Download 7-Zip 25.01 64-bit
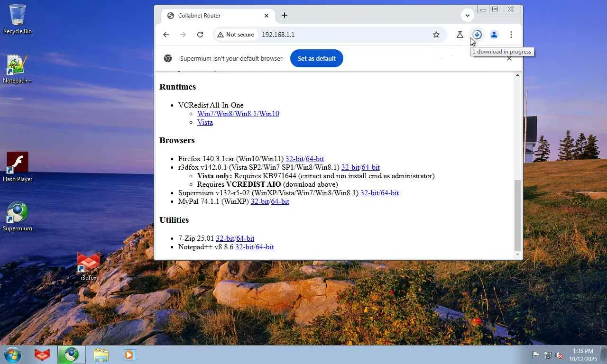607x364 pixels. pyautogui.click(x=246, y=238)
